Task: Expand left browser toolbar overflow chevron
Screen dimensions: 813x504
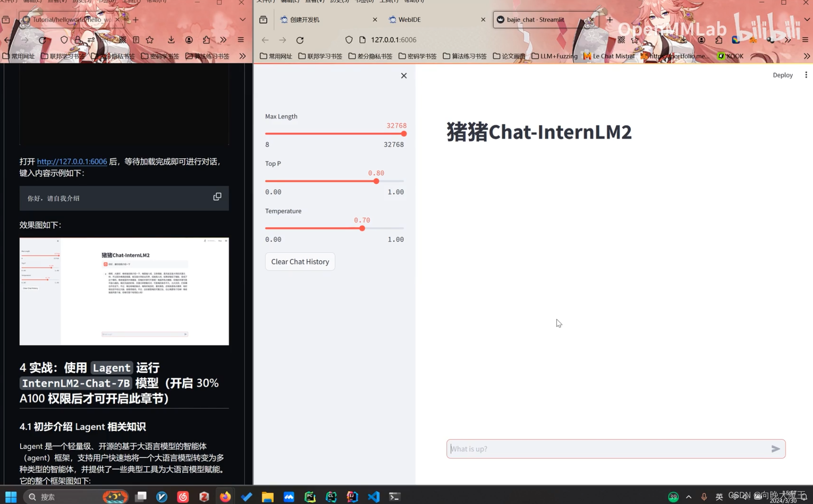Action: pyautogui.click(x=223, y=40)
